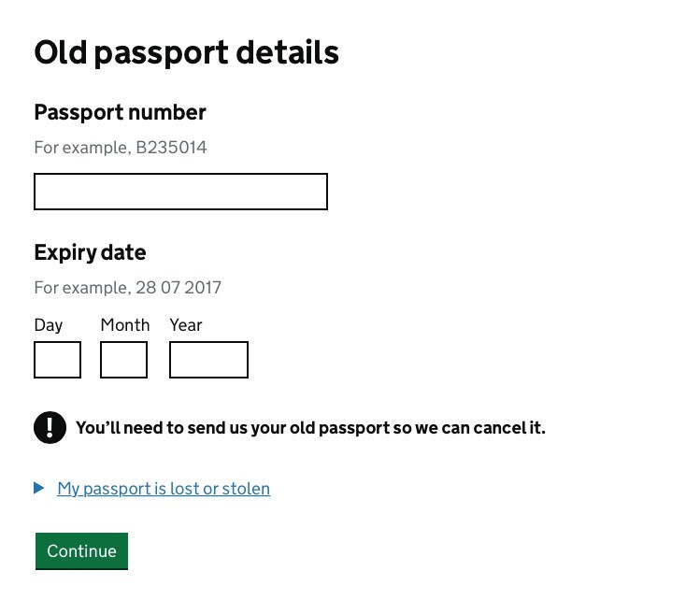Focus the Passport number text field
Screen dimensions: 700x614
(x=180, y=192)
